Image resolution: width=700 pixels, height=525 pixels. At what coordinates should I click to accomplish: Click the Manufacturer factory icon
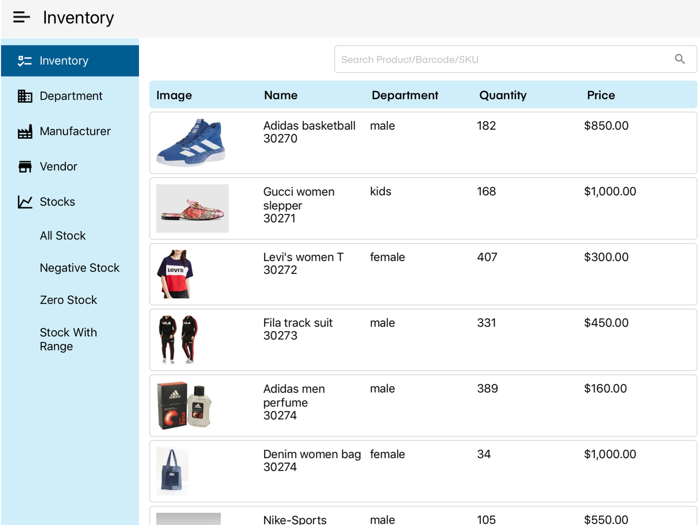[25, 131]
